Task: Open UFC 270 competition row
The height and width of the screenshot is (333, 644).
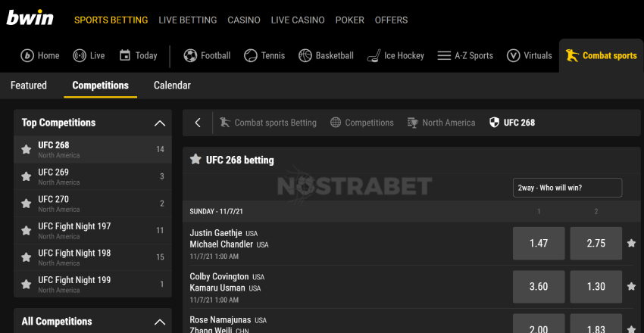Action: coord(93,204)
